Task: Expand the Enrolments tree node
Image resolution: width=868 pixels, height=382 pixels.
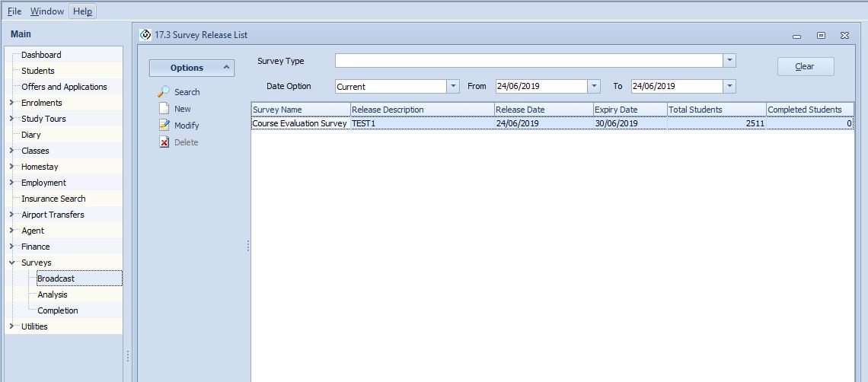Action: [x=11, y=103]
